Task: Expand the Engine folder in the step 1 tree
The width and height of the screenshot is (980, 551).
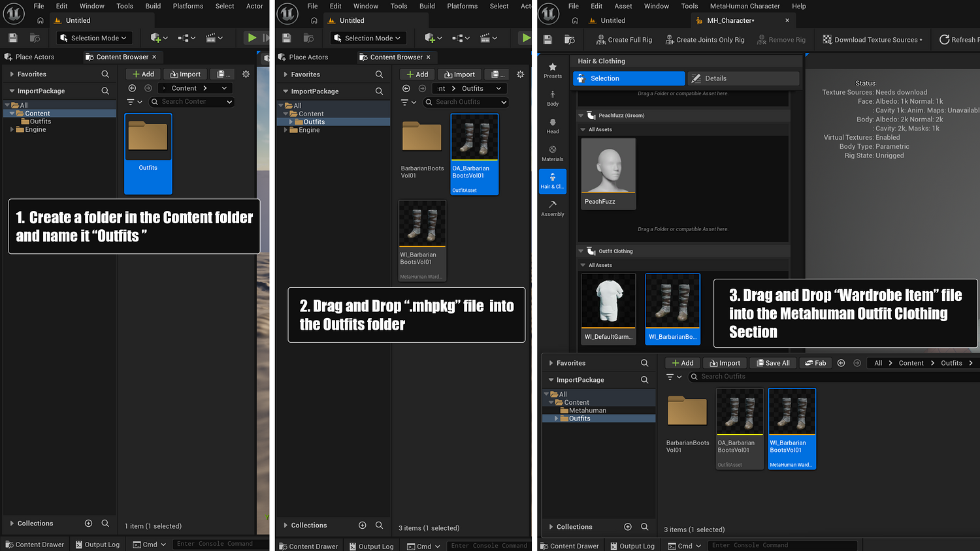Action: click(x=12, y=129)
